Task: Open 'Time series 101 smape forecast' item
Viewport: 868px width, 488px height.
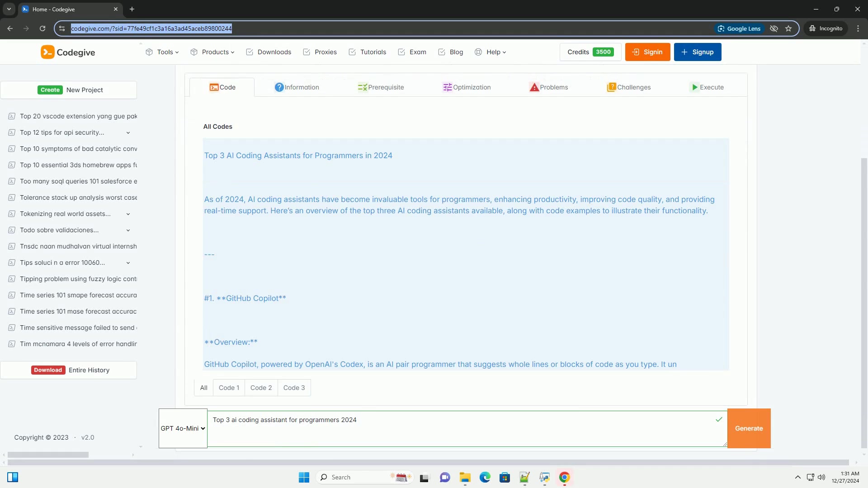Action: 73,295
